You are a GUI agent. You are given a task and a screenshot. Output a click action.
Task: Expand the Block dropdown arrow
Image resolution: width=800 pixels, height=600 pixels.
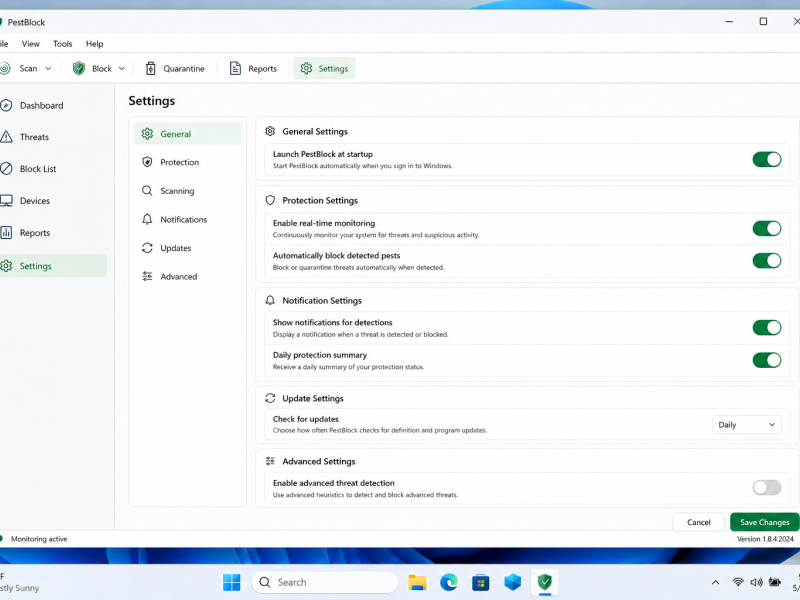click(121, 68)
